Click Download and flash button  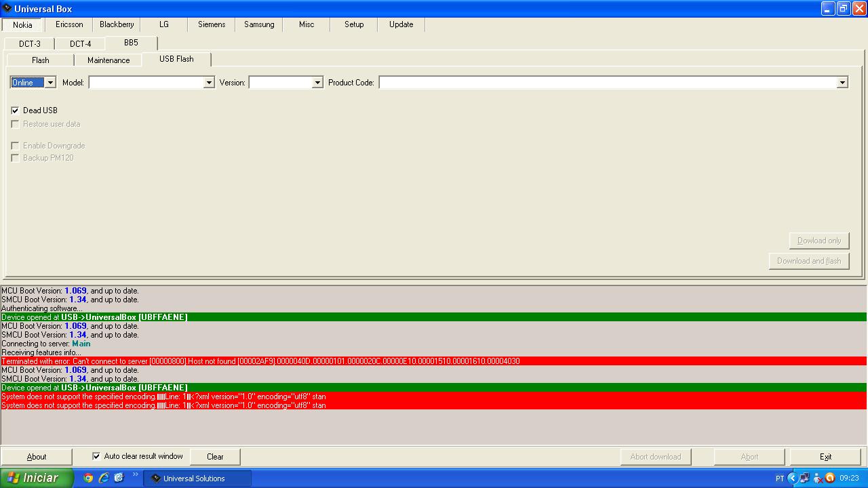click(x=809, y=261)
